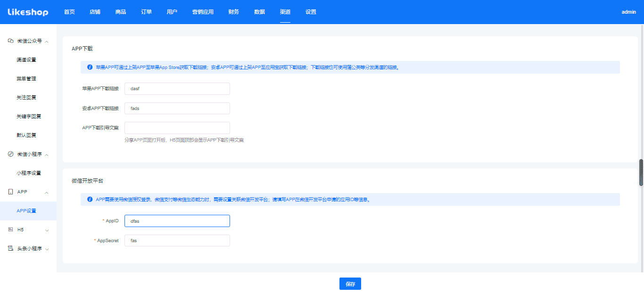
Task: Click the H5 sidebar icon
Action: coord(10,230)
